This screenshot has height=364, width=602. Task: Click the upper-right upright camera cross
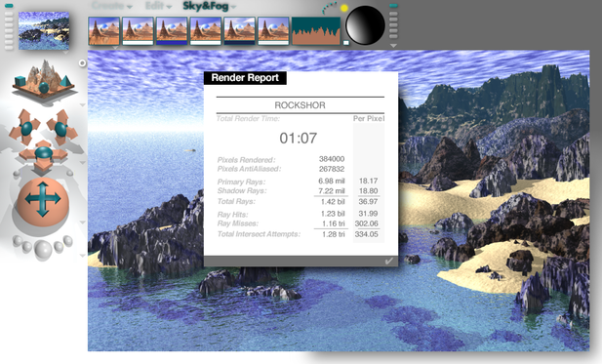click(x=61, y=128)
